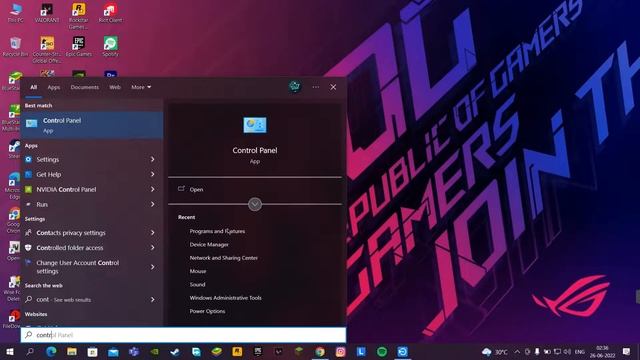This screenshot has height=360, width=640.
Task: Open recent Sound item
Action: tap(197, 284)
